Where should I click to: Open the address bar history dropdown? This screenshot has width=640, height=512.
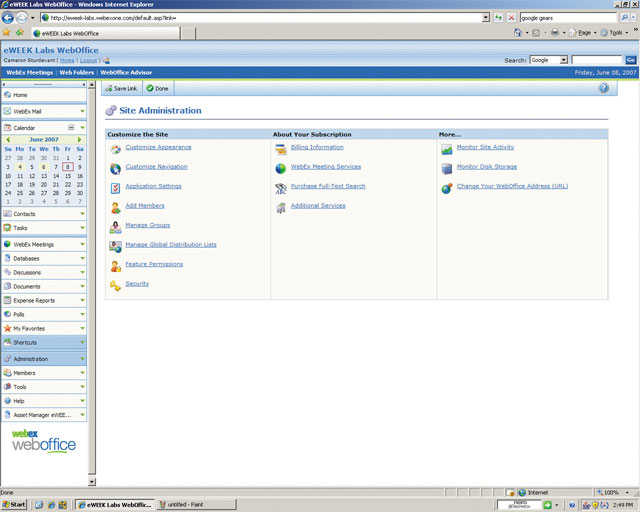coord(486,18)
